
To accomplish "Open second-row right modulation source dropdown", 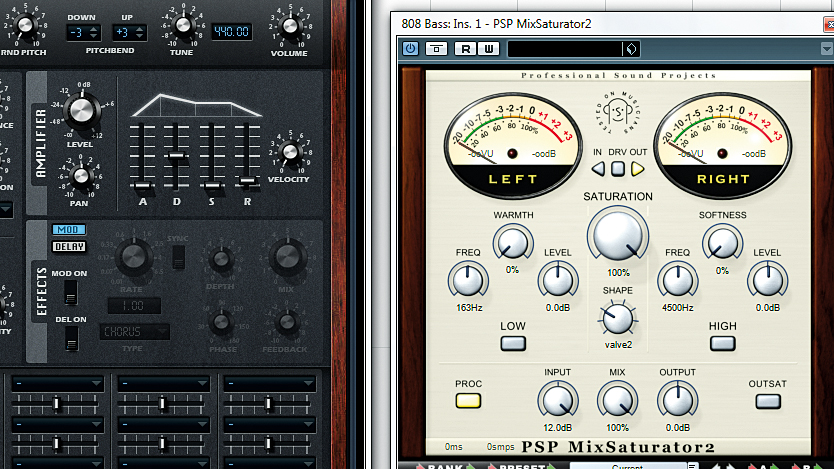I will click(270, 424).
